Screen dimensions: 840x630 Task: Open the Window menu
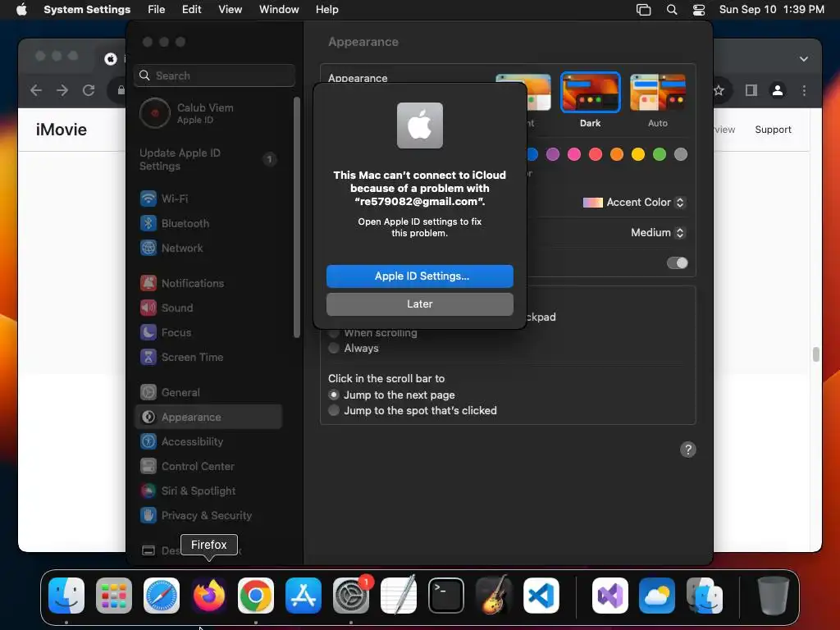point(279,10)
